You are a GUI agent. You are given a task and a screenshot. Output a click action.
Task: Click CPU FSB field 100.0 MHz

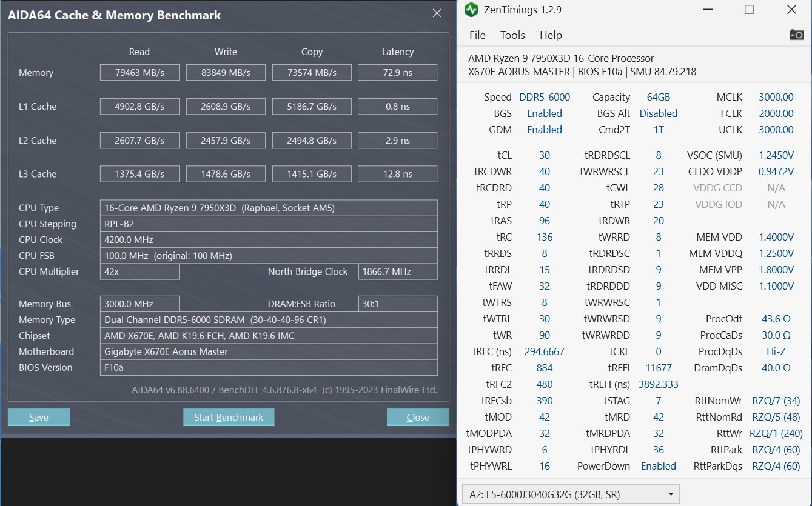click(x=269, y=256)
